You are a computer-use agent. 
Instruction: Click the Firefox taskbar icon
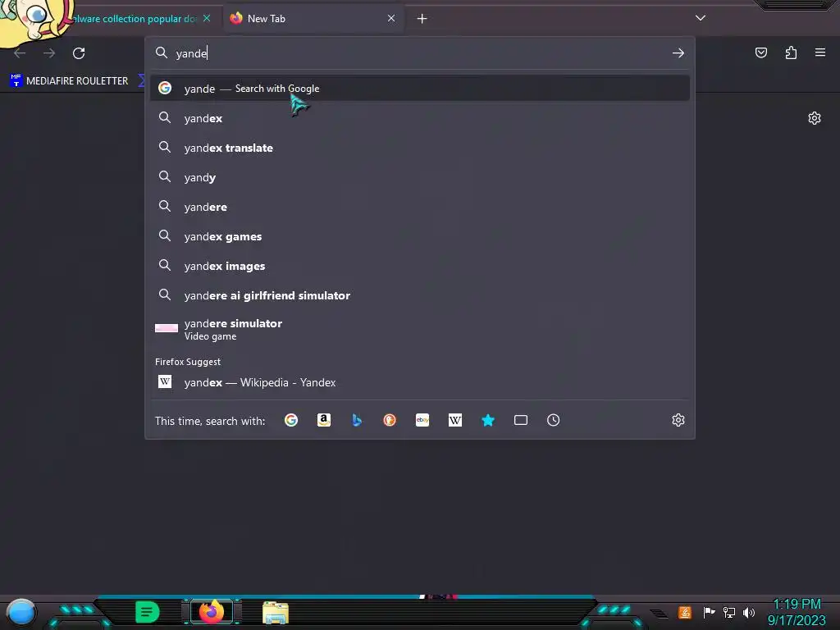coord(211,612)
